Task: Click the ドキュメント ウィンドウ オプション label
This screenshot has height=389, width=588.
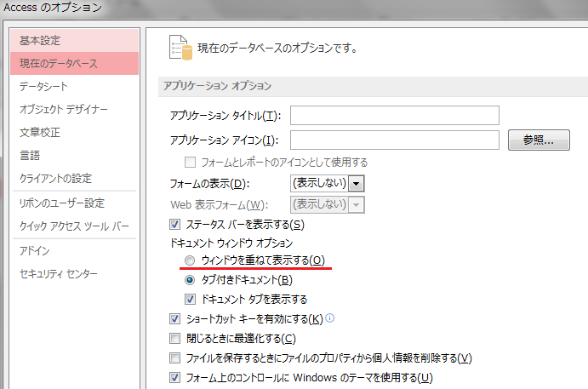Action: [x=231, y=243]
